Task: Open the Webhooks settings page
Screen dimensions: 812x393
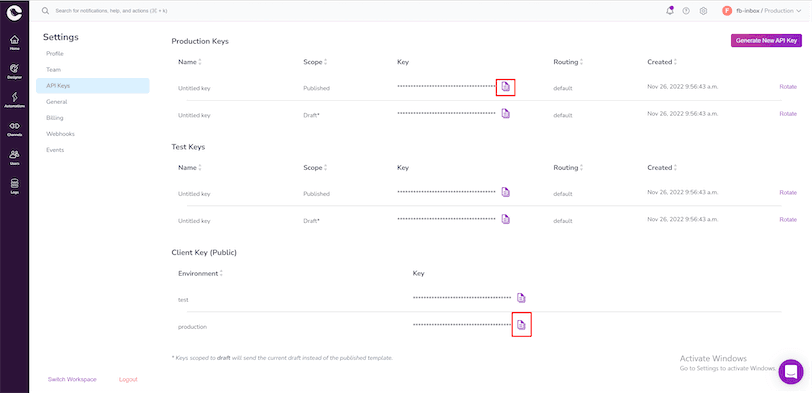Action: pyautogui.click(x=60, y=134)
